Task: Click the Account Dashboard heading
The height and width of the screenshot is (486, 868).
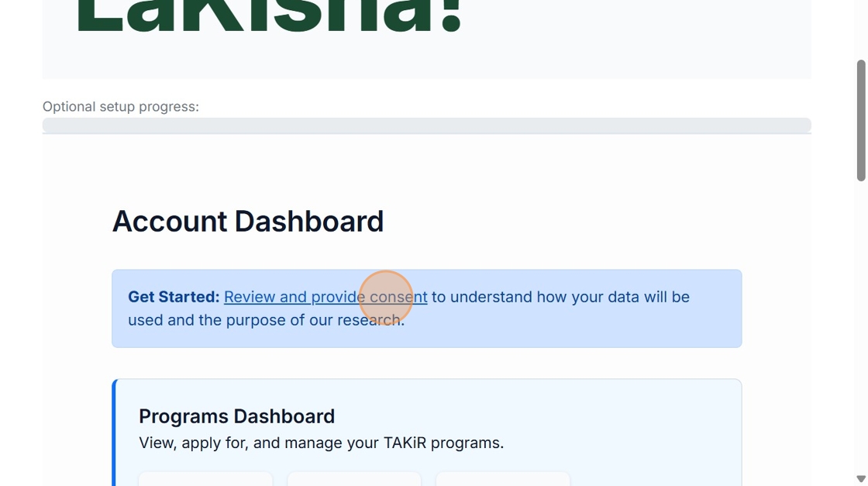Action: 247,222
